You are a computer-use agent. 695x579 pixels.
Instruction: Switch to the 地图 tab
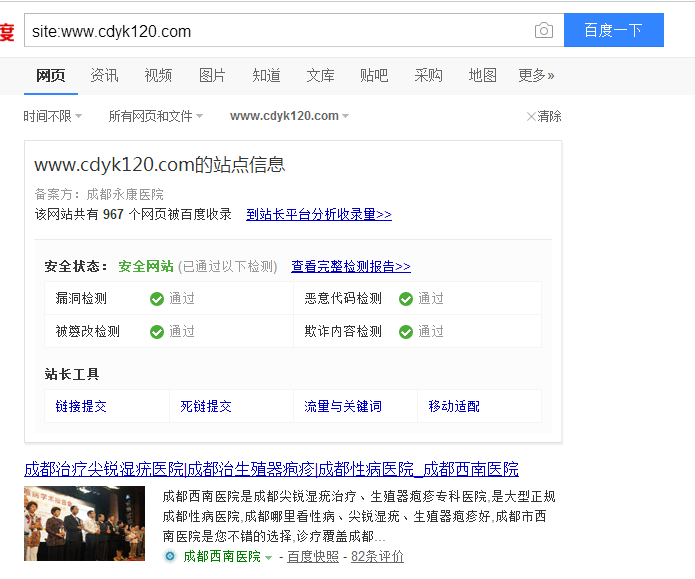pyautogui.click(x=482, y=75)
